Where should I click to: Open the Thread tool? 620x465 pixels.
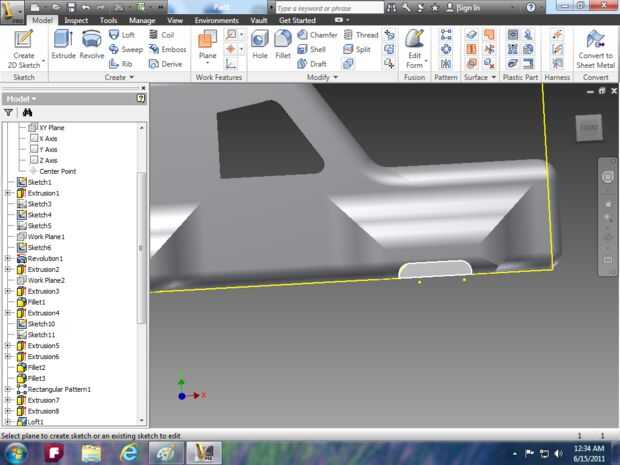tap(361, 35)
